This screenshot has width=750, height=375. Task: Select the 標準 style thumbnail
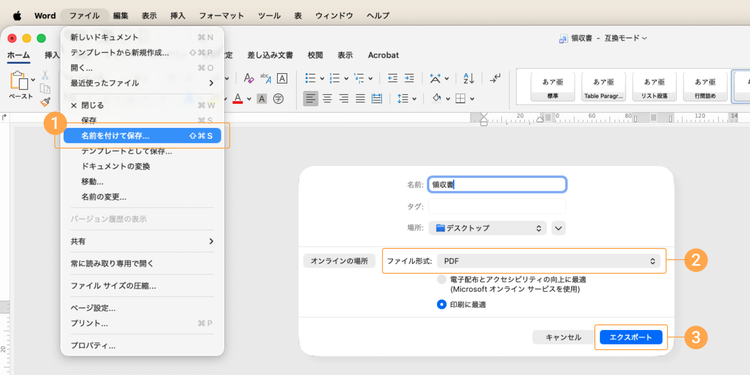pos(552,87)
